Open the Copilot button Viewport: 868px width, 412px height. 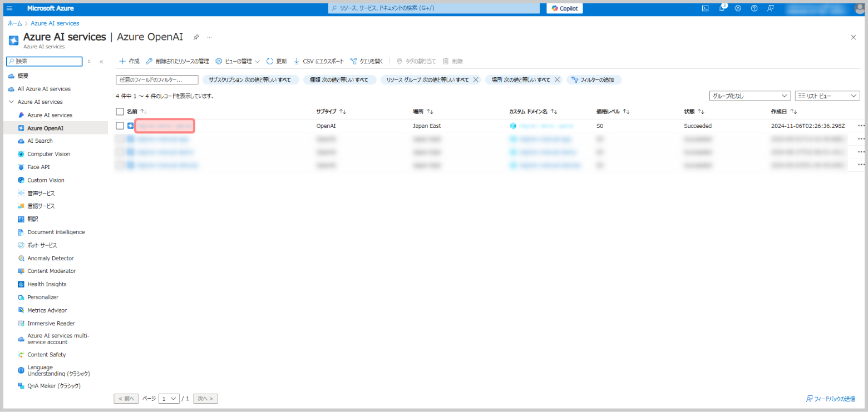[565, 8]
